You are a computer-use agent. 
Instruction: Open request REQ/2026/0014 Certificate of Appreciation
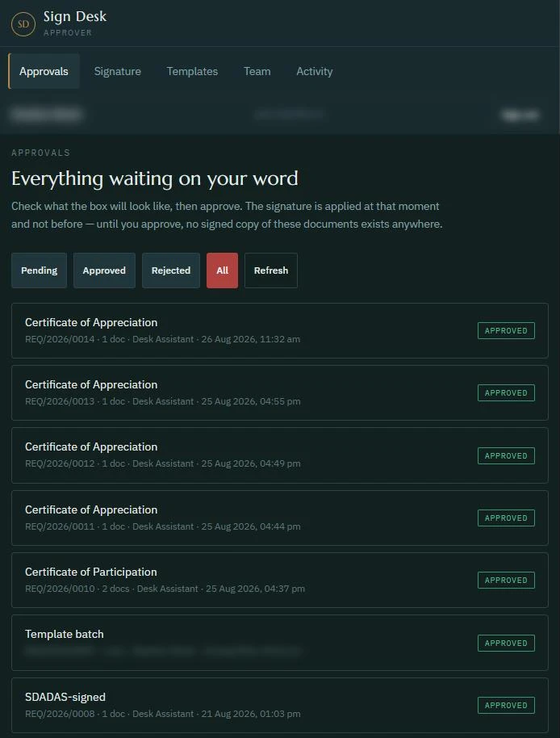click(x=280, y=330)
